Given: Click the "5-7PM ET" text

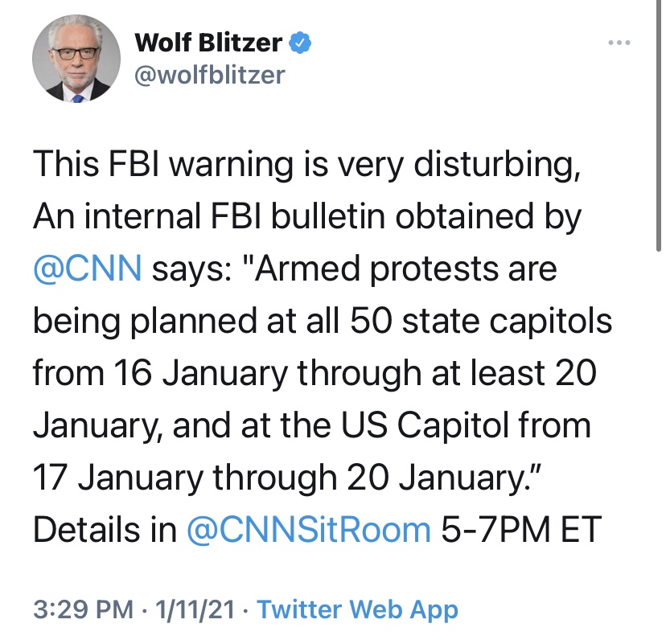Looking at the screenshot, I should pos(522,529).
